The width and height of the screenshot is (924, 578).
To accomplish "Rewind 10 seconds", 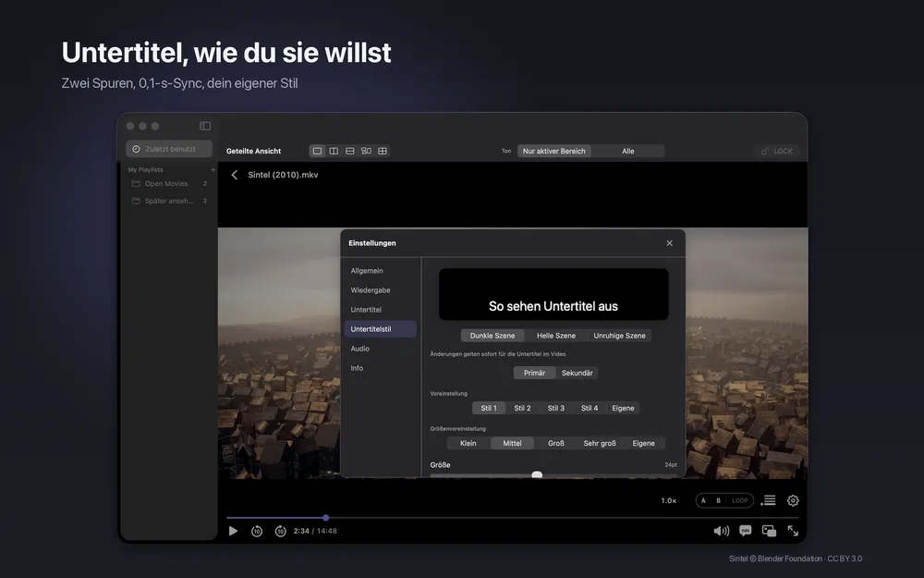I will [x=256, y=531].
